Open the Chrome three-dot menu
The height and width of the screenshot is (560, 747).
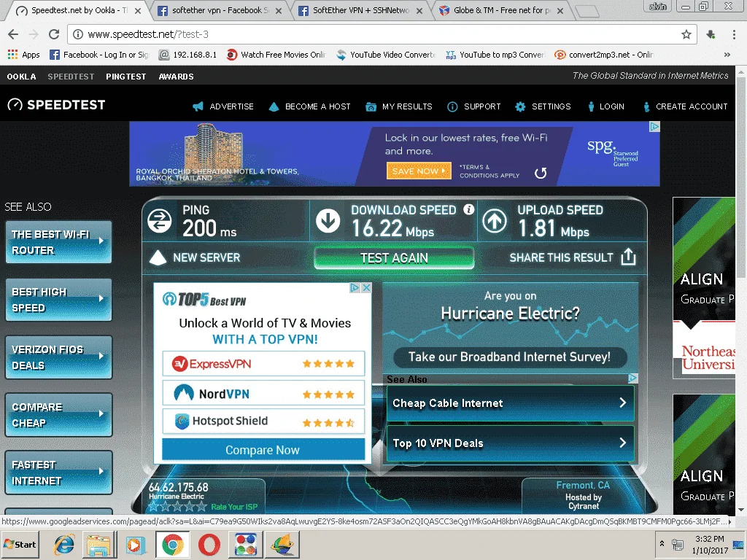(734, 34)
